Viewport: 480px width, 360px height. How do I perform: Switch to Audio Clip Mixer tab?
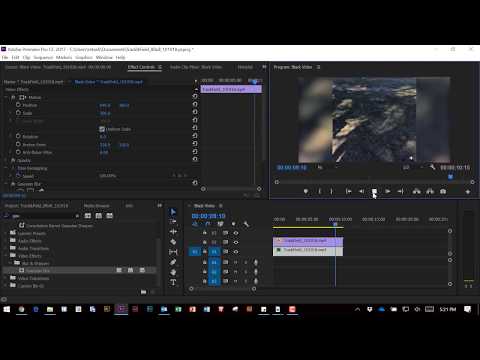[196, 67]
